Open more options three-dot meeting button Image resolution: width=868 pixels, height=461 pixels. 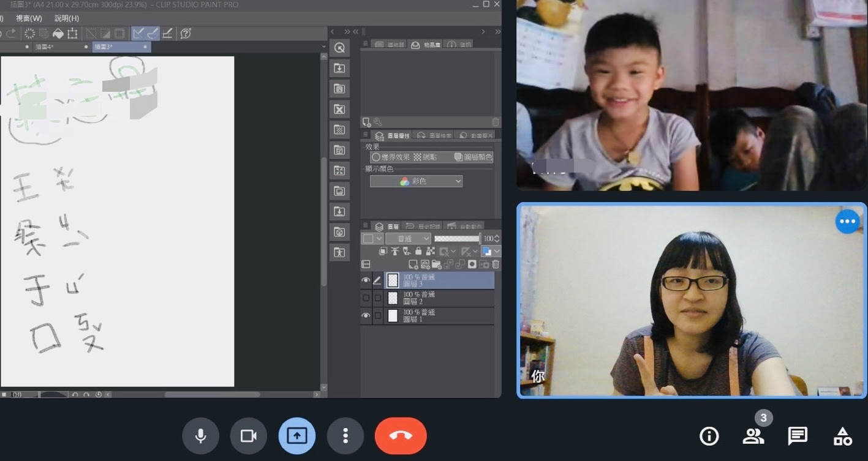[x=345, y=436]
